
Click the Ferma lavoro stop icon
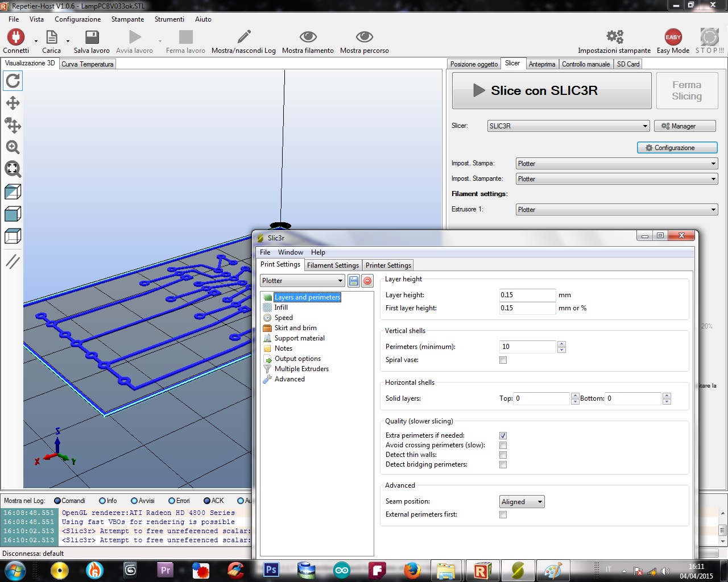point(185,38)
